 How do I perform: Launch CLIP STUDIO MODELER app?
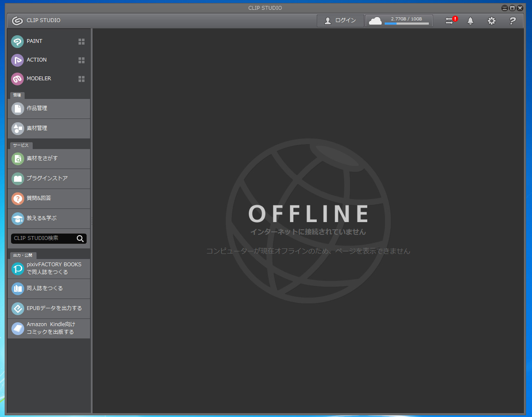pyautogui.click(x=38, y=79)
